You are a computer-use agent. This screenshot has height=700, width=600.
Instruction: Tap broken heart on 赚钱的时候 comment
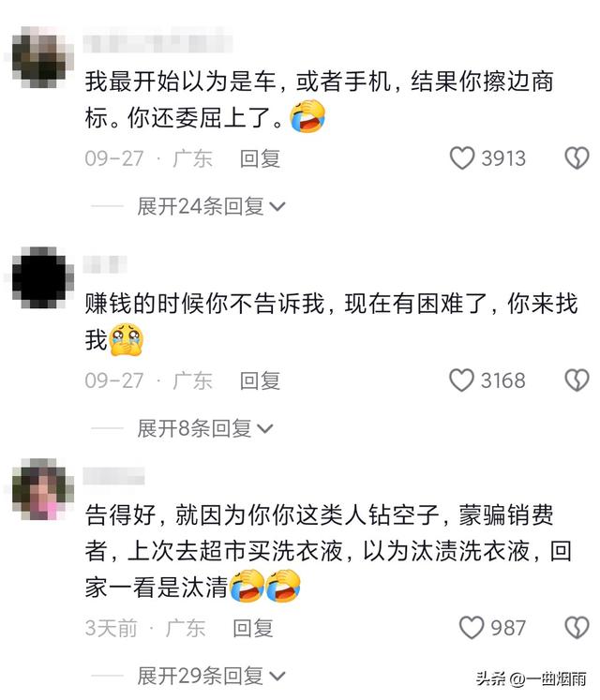coord(577,380)
